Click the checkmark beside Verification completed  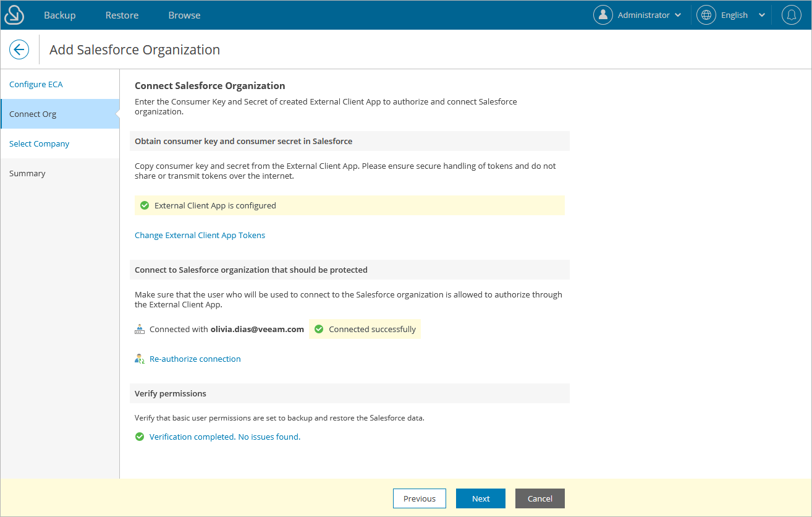pyautogui.click(x=139, y=437)
